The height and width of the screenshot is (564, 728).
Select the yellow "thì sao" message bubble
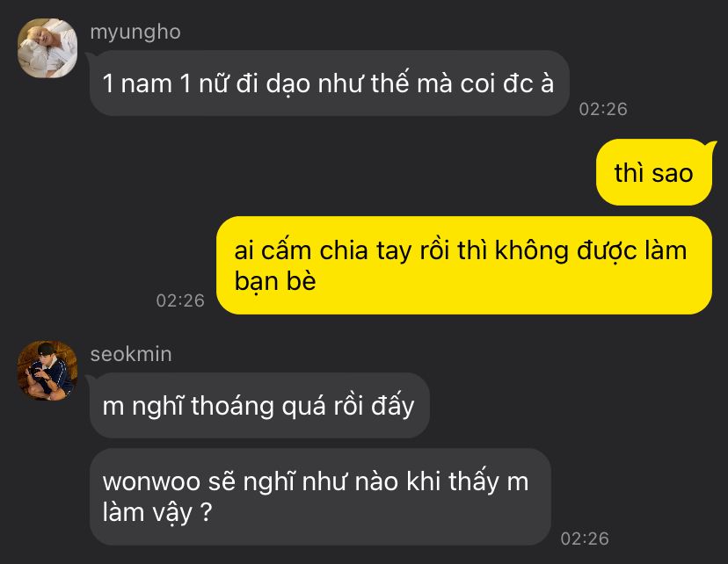tap(654, 172)
